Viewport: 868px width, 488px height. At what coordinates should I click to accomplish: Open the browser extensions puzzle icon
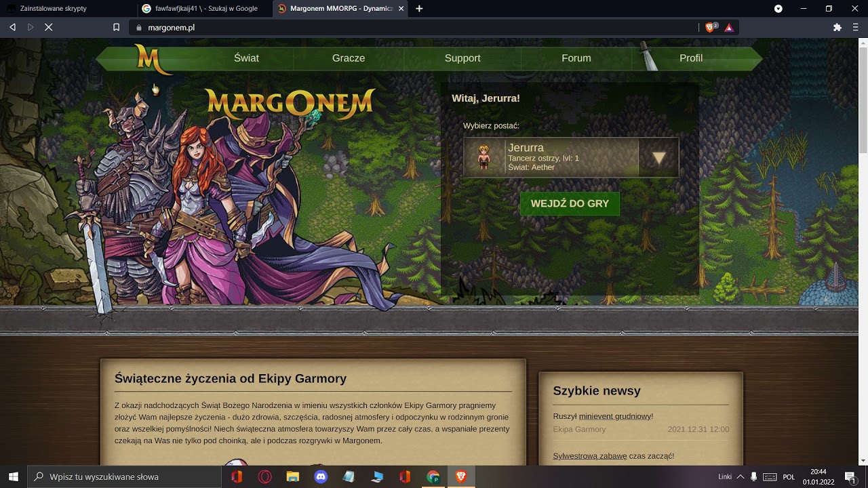837,28
